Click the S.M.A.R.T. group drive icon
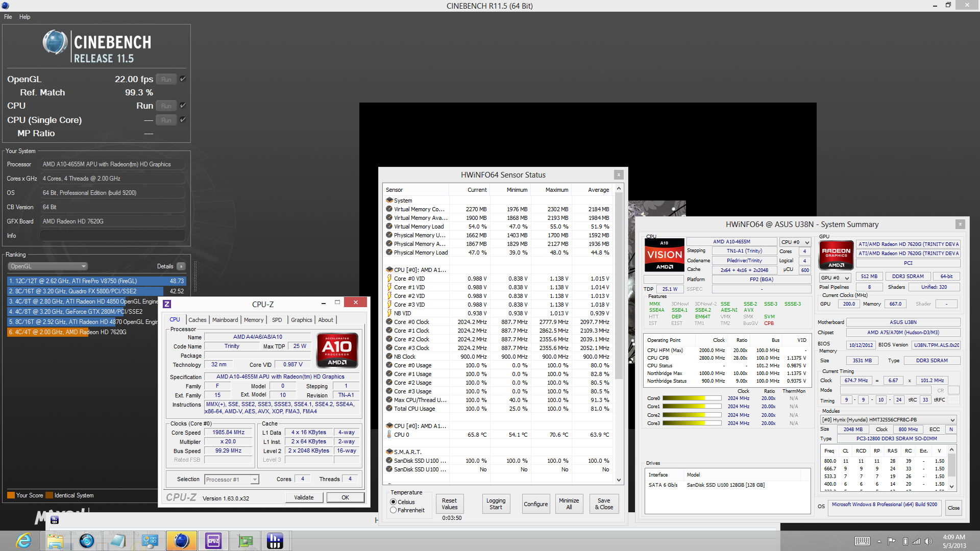 (389, 452)
